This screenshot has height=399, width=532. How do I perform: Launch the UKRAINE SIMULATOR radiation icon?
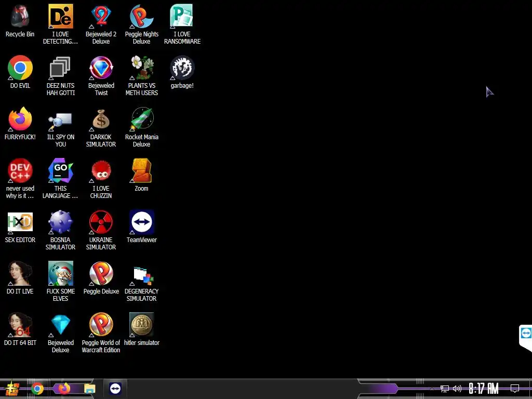click(x=101, y=222)
